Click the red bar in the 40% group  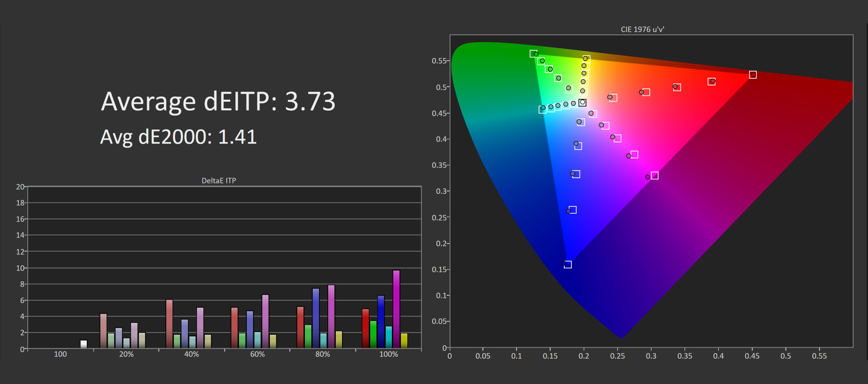169,323
